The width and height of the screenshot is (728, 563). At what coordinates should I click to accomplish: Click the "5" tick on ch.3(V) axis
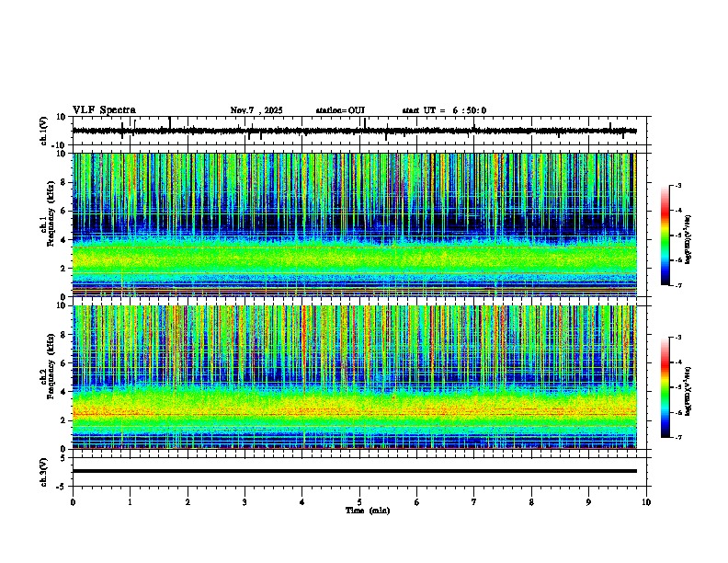coord(64,458)
